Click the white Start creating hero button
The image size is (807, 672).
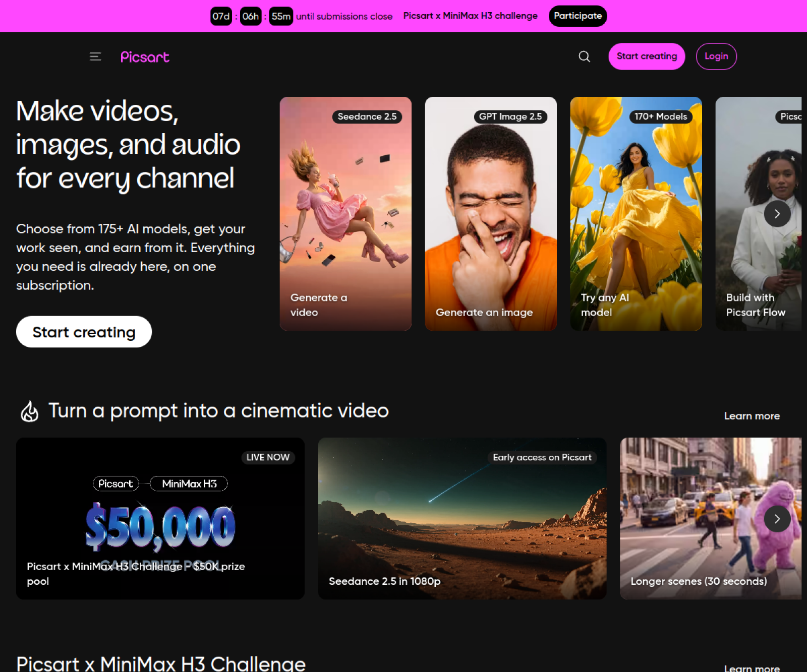[84, 332]
